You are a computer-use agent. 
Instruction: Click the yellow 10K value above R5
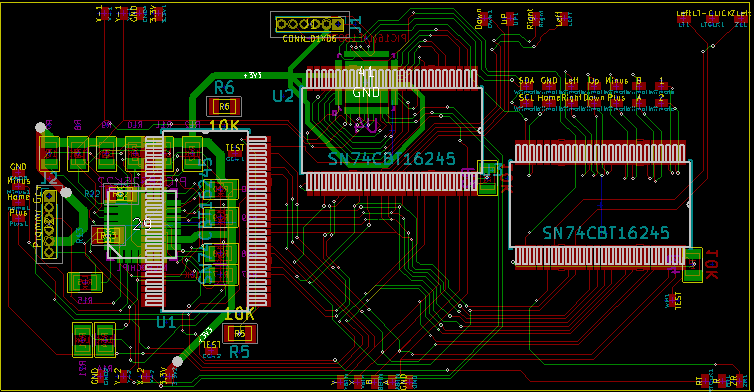click(x=239, y=315)
